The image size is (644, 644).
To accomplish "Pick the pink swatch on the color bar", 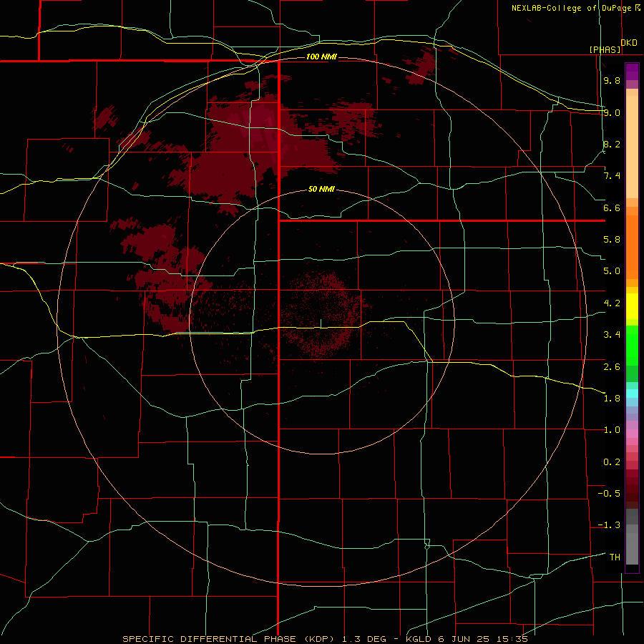I will coord(632,434).
